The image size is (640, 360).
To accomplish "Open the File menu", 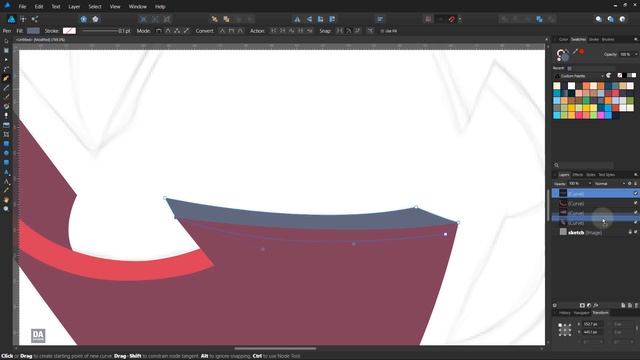I will 22,7.
